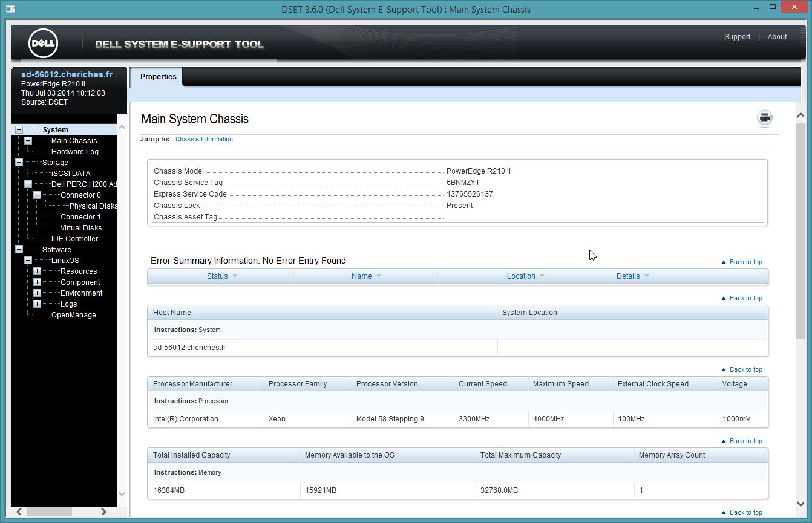Click the server name header sd-56012.cheriches.fr
This screenshot has height=523, width=812.
pos(67,74)
